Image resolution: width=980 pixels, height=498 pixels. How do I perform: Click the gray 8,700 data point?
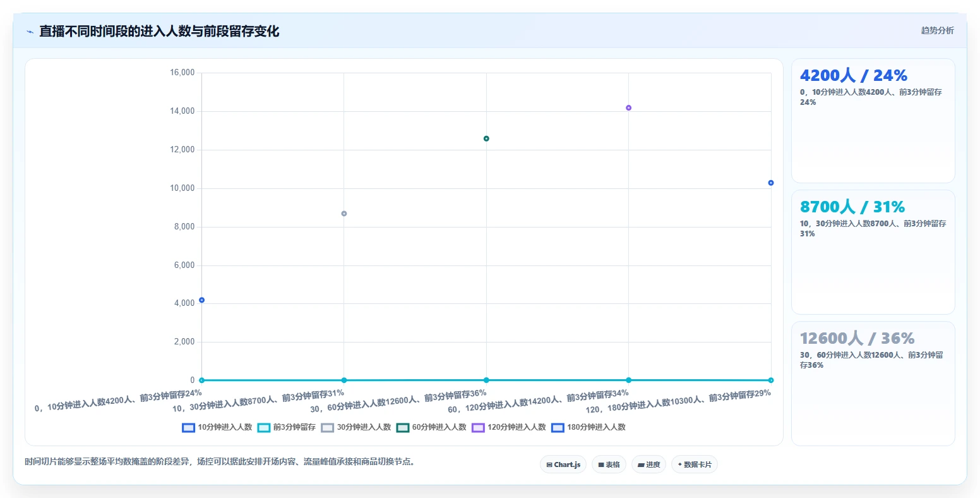pos(344,214)
